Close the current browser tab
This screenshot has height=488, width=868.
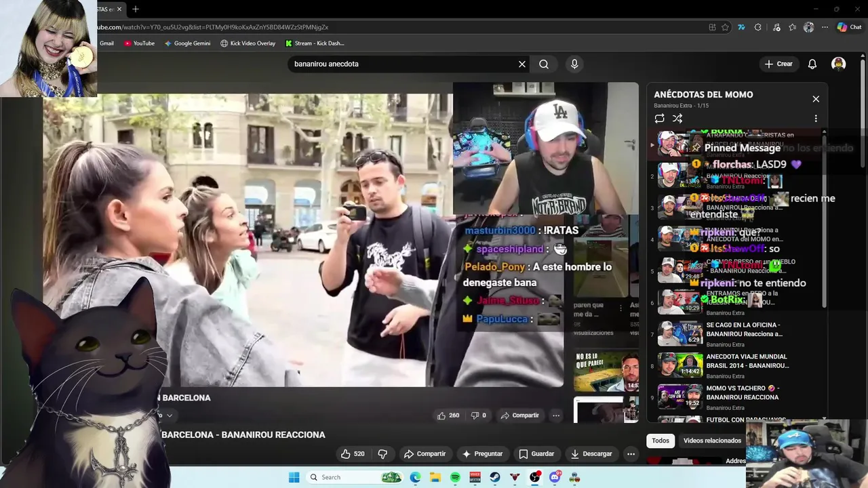[x=119, y=9]
